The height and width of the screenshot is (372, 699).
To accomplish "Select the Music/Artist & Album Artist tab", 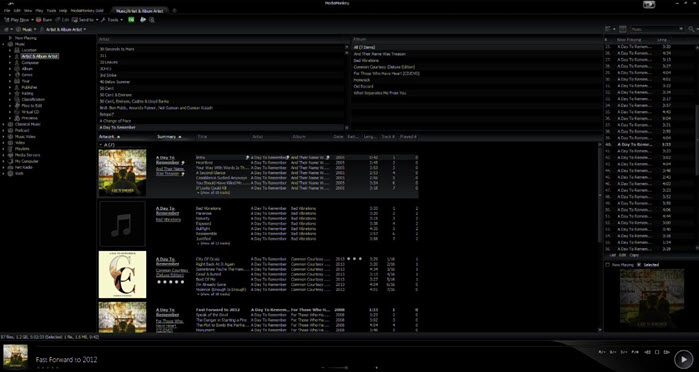I will point(140,10).
